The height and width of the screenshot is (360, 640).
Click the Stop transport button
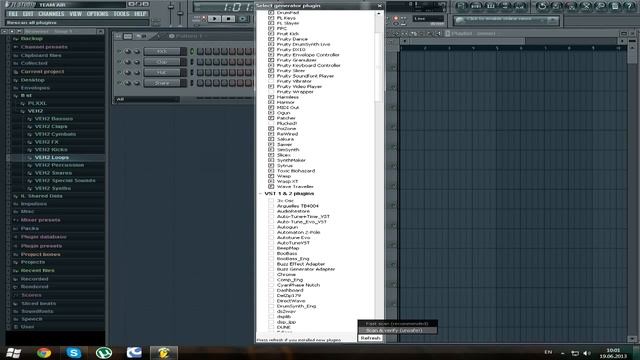229,18
